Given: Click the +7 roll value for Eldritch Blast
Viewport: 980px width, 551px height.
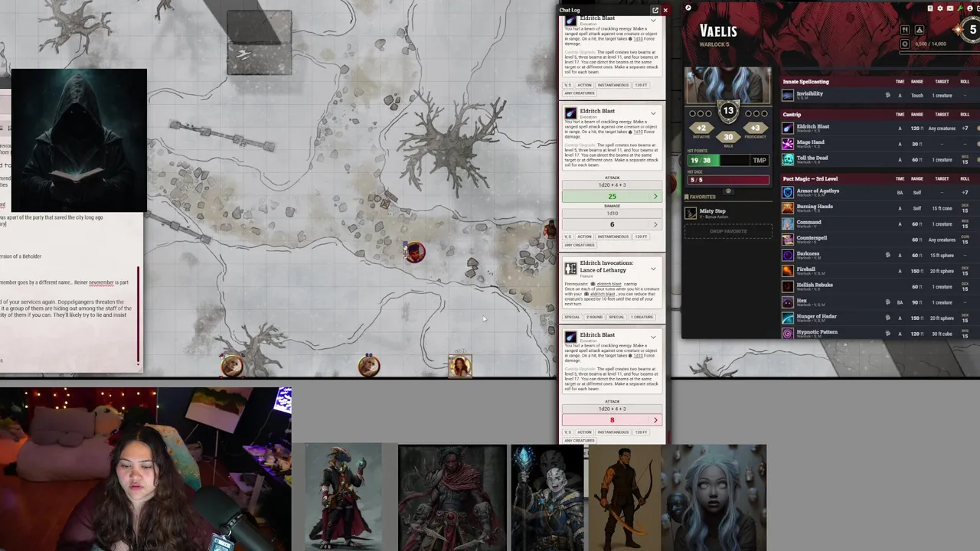Looking at the screenshot, I should click(x=965, y=128).
